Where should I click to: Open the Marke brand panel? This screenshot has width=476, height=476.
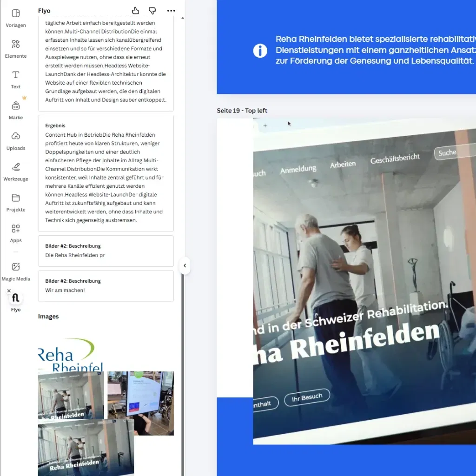[x=16, y=110]
